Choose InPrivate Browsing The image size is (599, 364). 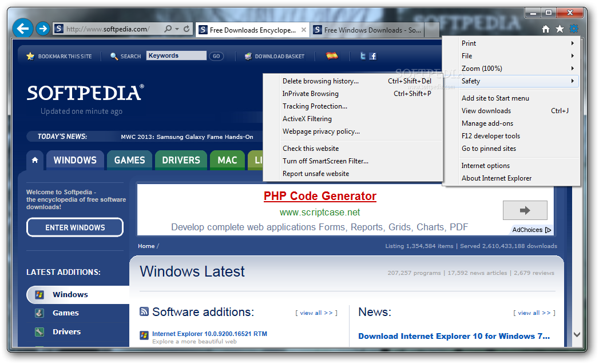(x=352, y=94)
